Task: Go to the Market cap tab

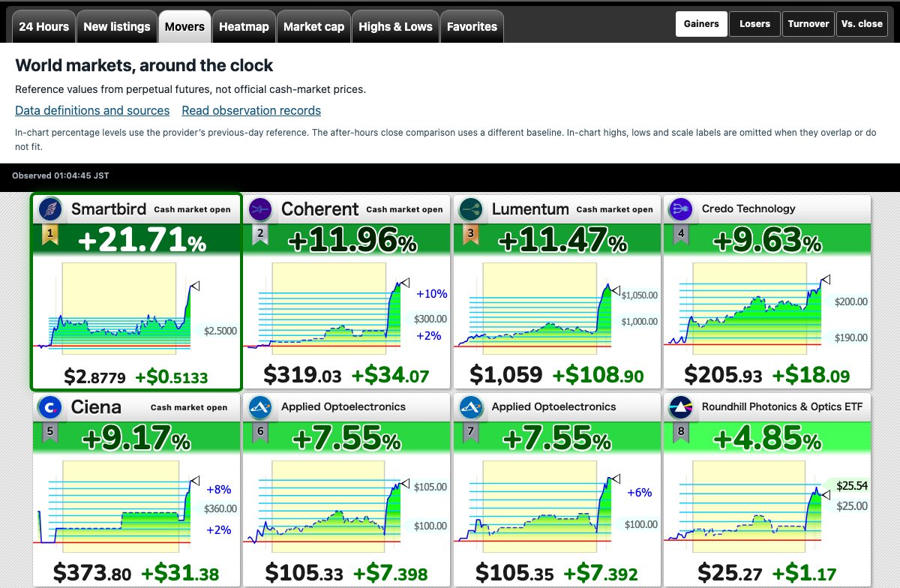Action: point(314,27)
